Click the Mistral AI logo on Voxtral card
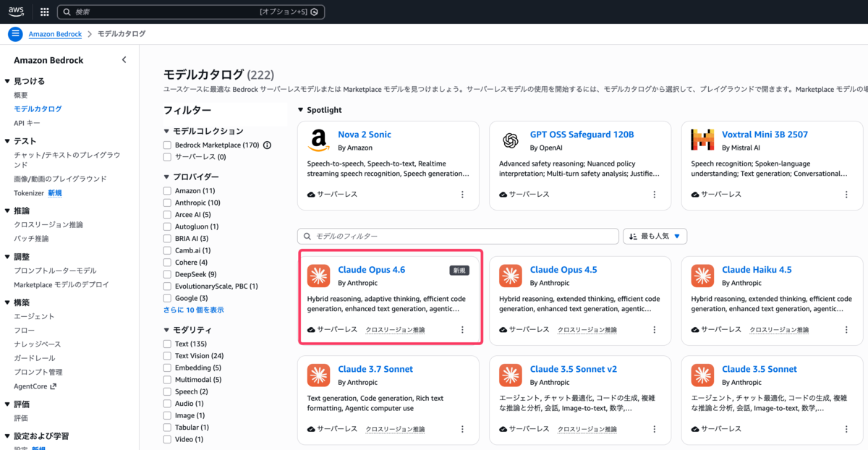868x450 pixels. [x=702, y=140]
